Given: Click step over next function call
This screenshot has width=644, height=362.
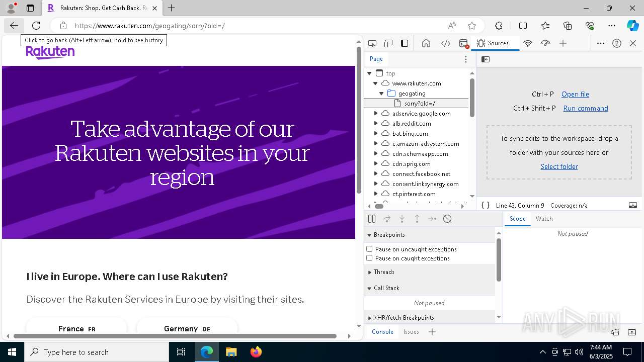Looking at the screenshot, I should tap(387, 219).
